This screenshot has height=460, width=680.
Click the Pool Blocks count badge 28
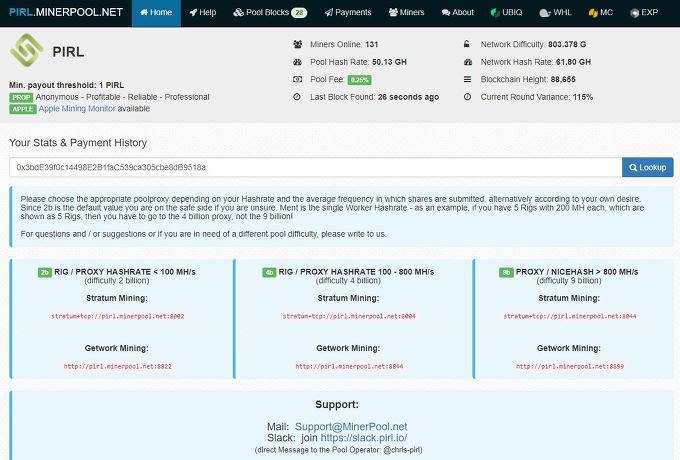click(299, 13)
